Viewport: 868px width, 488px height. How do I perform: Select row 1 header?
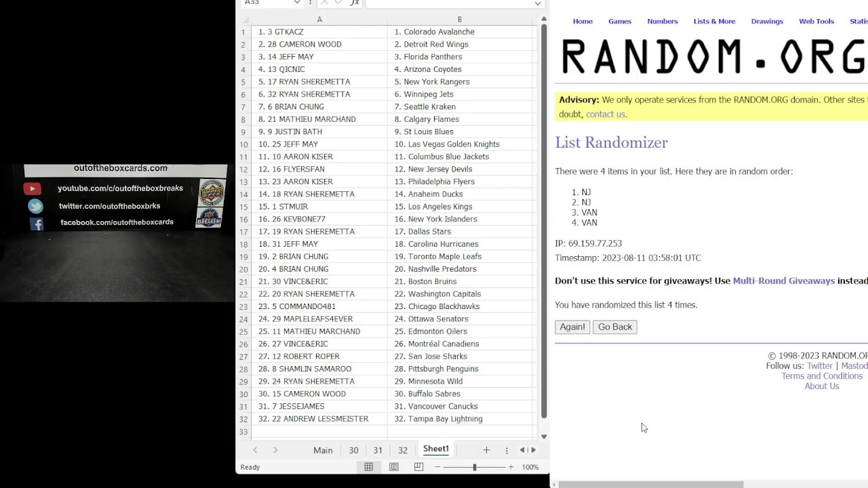[243, 32]
